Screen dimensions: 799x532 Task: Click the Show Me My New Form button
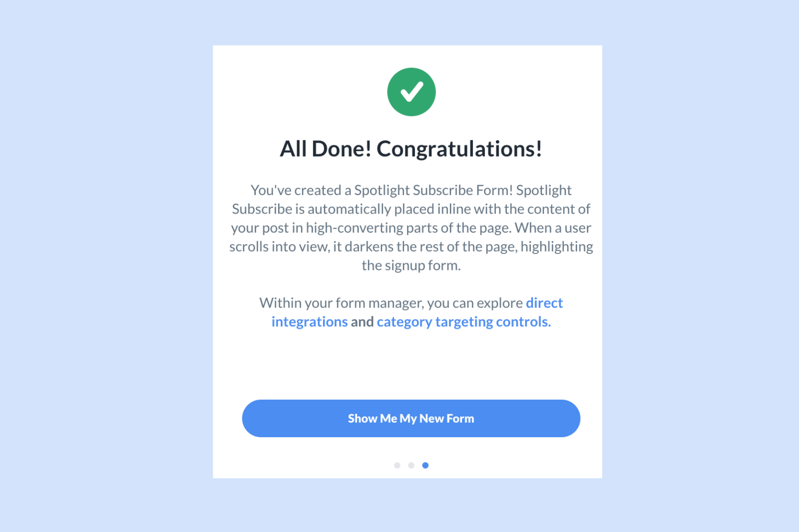pyautogui.click(x=411, y=418)
